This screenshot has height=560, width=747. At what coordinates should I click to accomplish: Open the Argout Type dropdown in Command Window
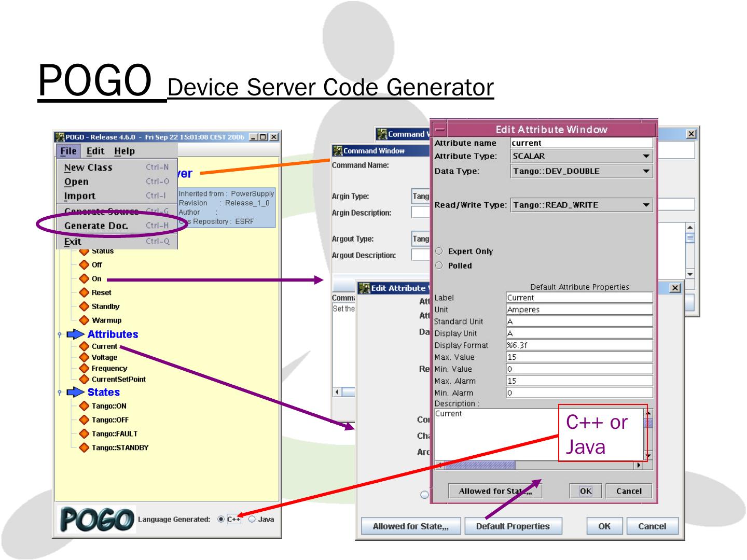pyautogui.click(x=421, y=239)
